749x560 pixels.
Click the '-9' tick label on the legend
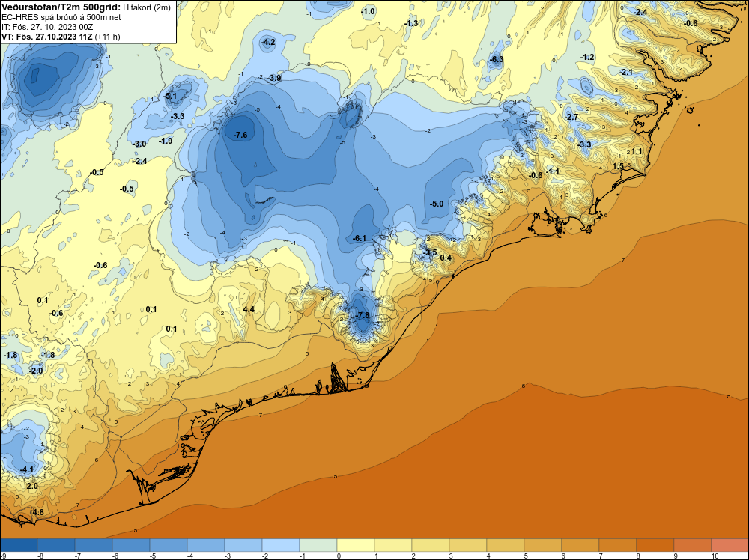pyautogui.click(x=4, y=556)
